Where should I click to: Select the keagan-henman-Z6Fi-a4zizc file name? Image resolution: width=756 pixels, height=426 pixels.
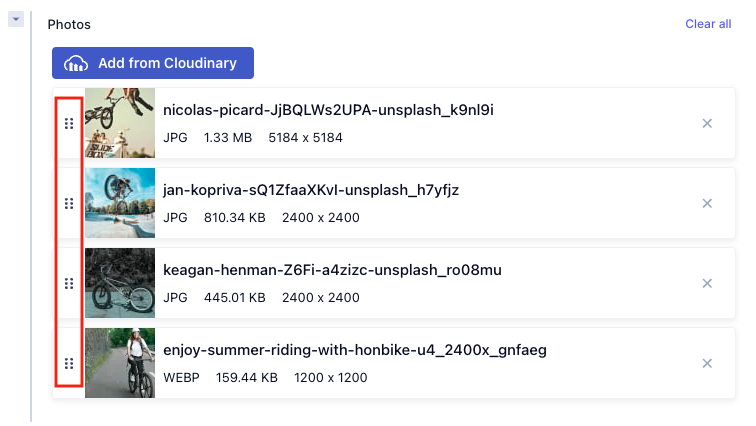coord(332,270)
